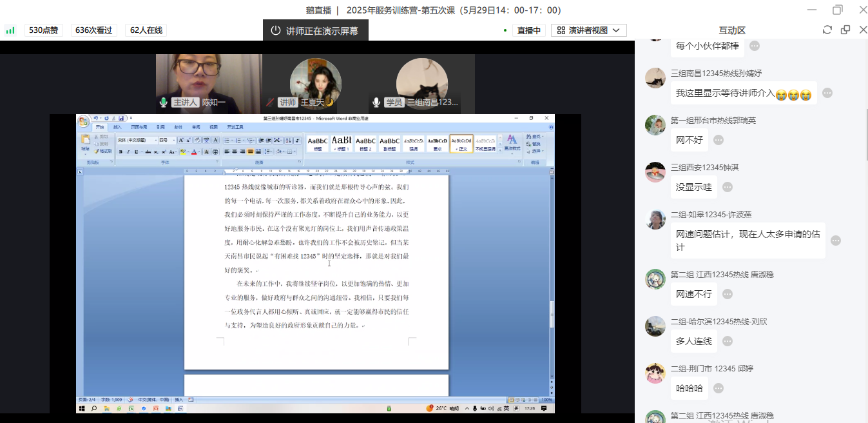Click the network signal strength icon

point(10,30)
